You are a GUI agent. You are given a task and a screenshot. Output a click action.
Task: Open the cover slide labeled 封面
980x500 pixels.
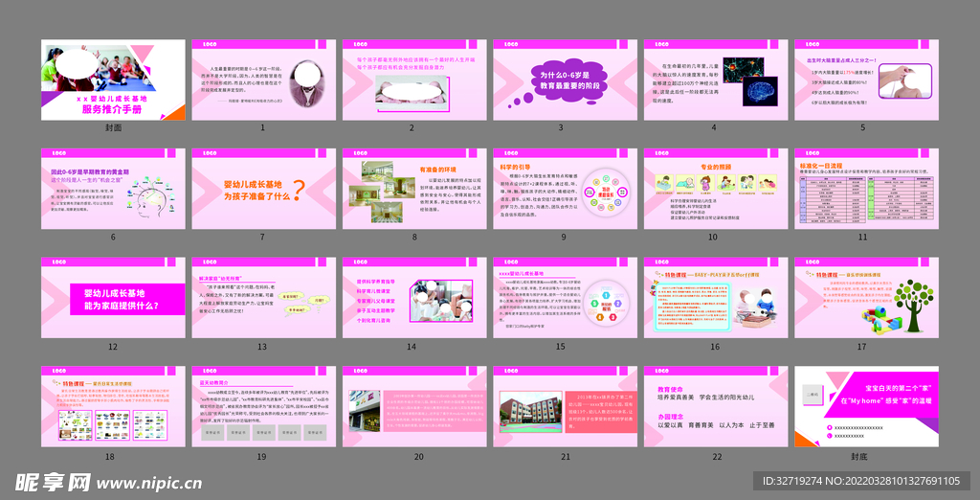coord(113,80)
